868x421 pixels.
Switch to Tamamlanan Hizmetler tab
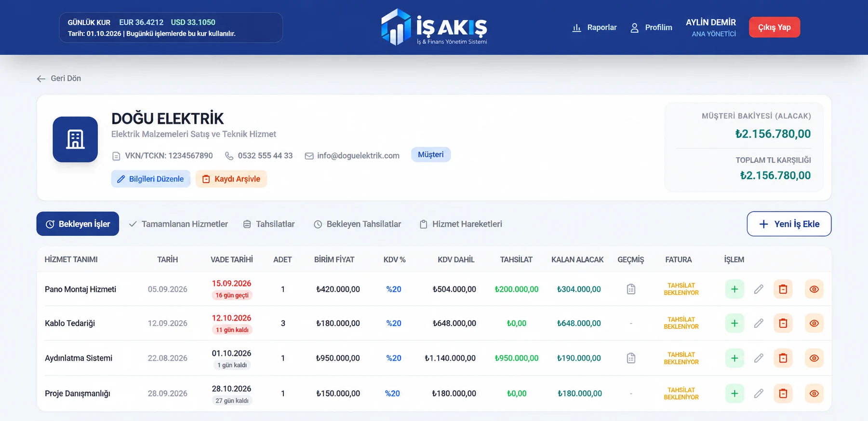pyautogui.click(x=178, y=224)
